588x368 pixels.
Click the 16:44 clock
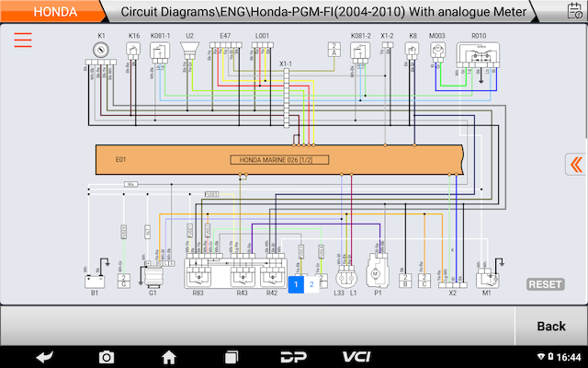(569, 357)
